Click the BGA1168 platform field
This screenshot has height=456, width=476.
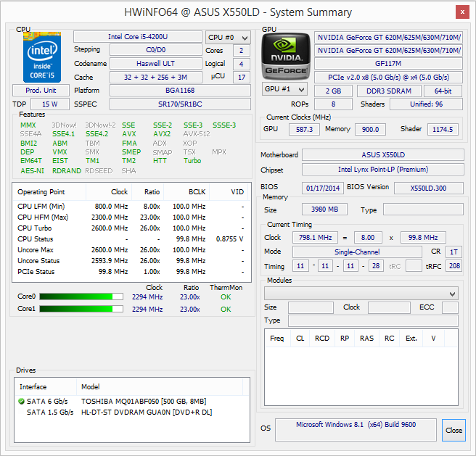pos(180,91)
